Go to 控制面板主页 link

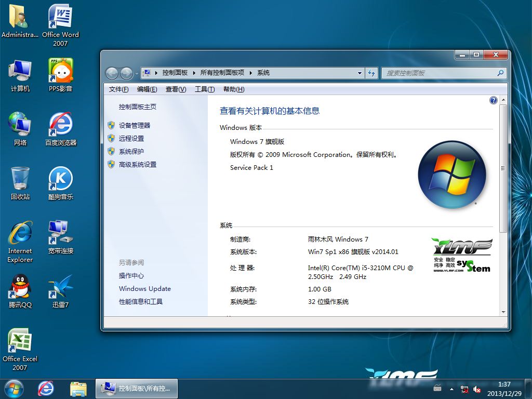click(x=137, y=107)
